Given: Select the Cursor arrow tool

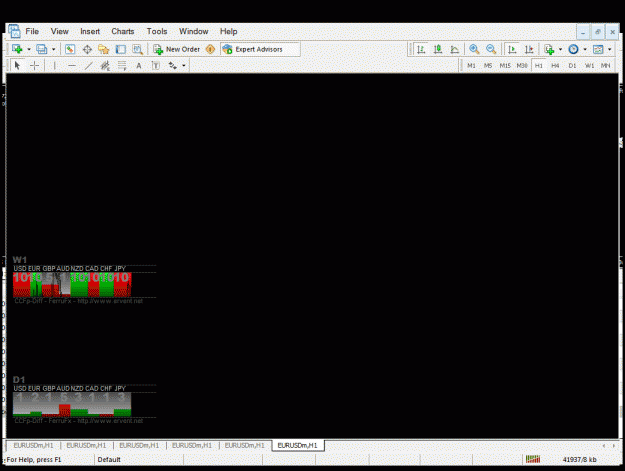Looking at the screenshot, I should click(x=17, y=65).
